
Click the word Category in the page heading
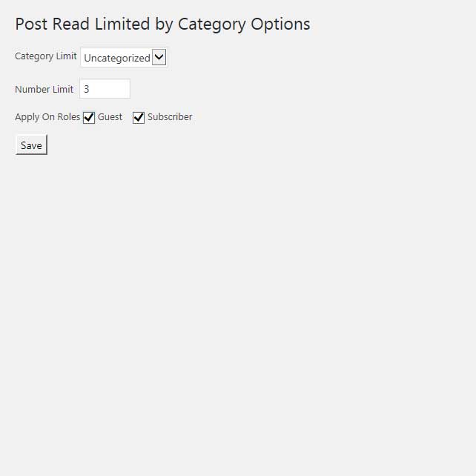(211, 24)
